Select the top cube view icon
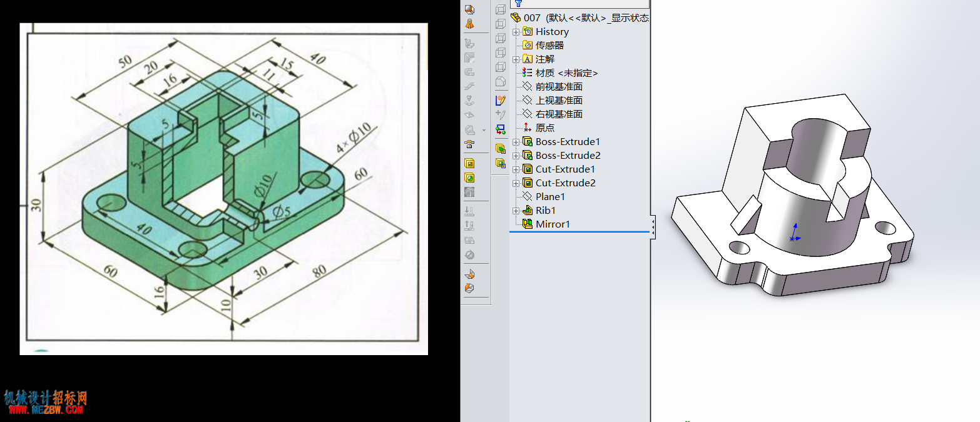Screen dimensions: 980x422 click(x=501, y=9)
